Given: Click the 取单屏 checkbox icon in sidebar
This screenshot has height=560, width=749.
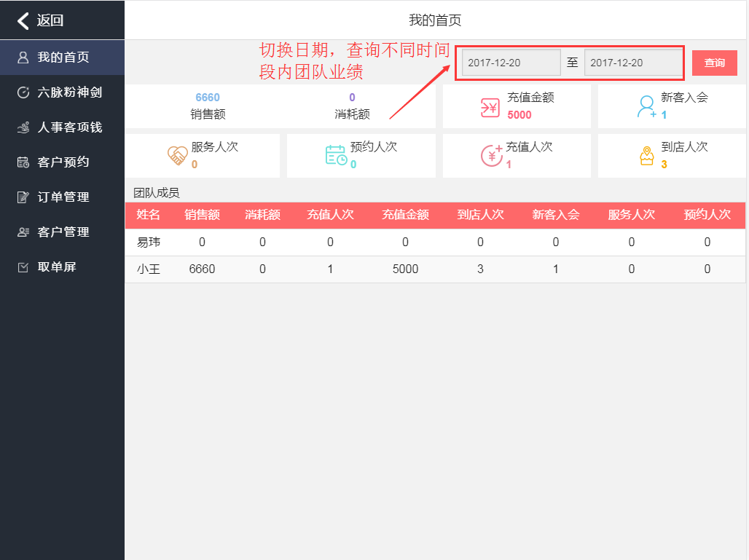Looking at the screenshot, I should pos(23,267).
